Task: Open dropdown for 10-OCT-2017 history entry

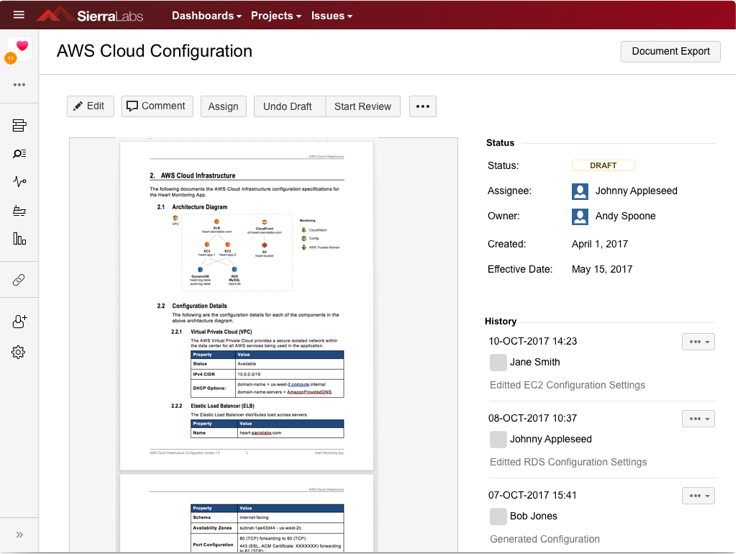Action: coord(698,342)
